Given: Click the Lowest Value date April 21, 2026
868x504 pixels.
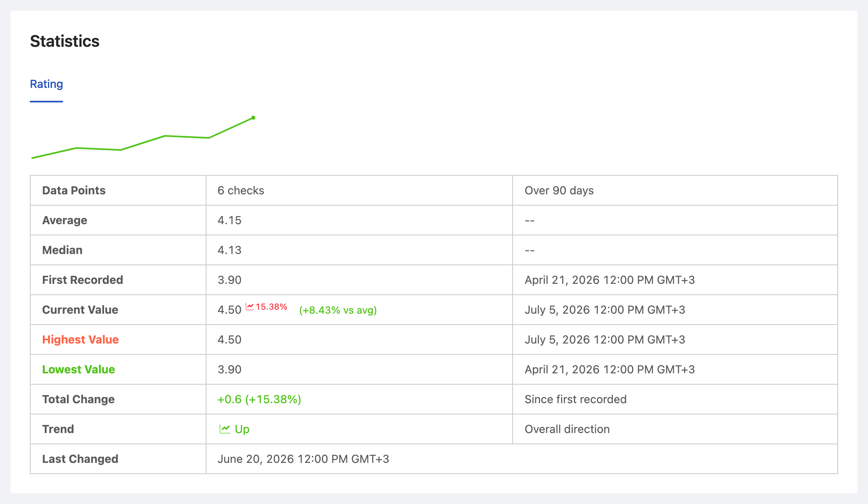Looking at the screenshot, I should [610, 369].
